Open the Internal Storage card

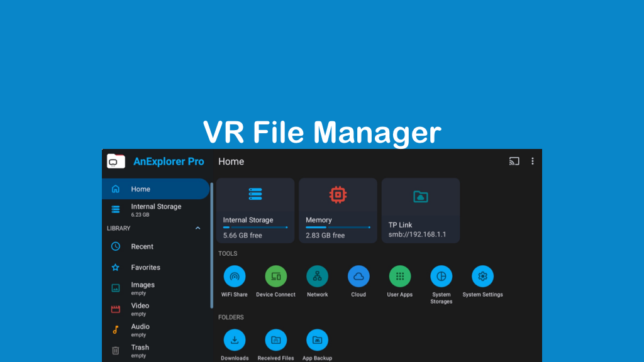point(255,210)
